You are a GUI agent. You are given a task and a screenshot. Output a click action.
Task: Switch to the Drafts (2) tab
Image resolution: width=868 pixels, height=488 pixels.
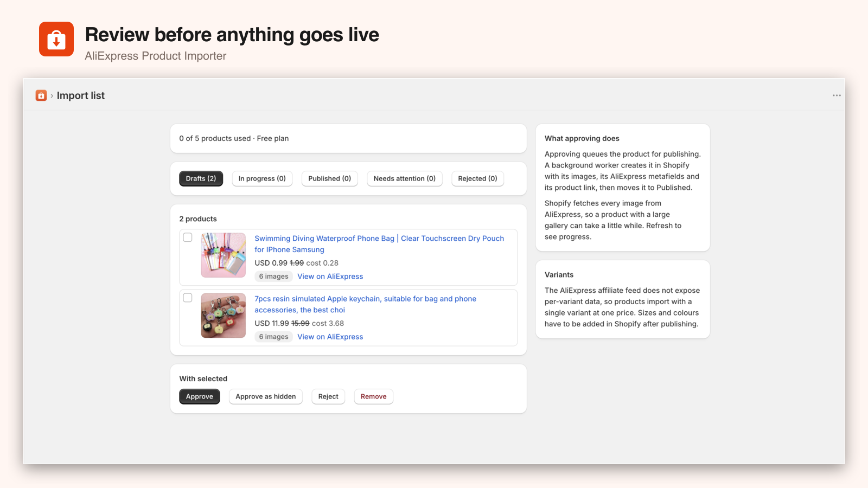[201, 178]
